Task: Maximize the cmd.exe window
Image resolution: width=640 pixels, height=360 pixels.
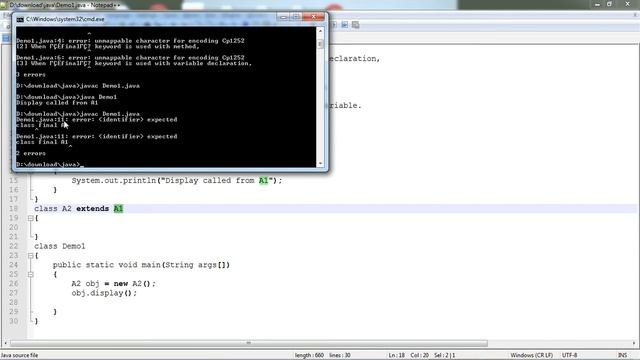Action: click(x=296, y=17)
